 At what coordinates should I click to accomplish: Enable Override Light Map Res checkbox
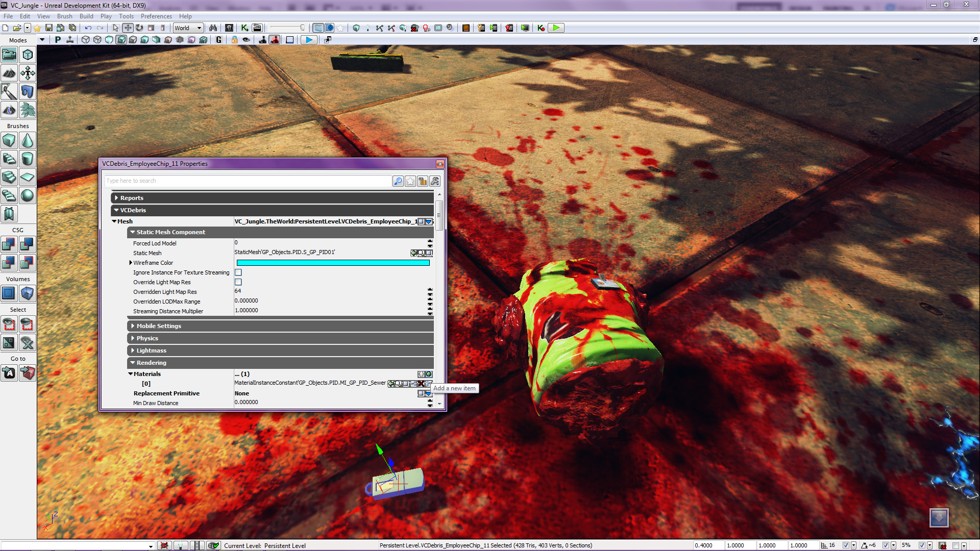pos(238,282)
